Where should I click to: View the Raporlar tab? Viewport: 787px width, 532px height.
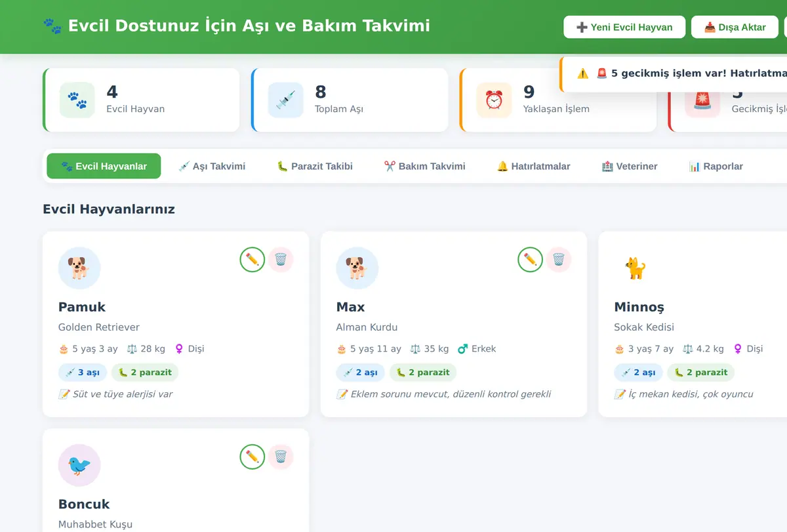tap(716, 167)
